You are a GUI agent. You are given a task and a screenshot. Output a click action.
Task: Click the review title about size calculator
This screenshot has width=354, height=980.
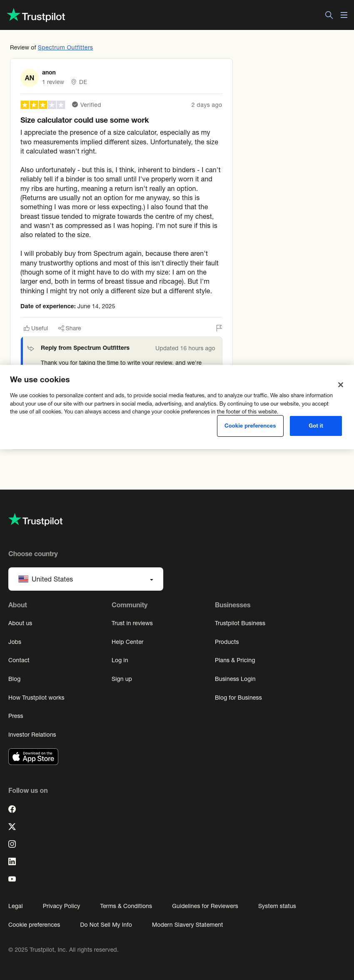[85, 120]
